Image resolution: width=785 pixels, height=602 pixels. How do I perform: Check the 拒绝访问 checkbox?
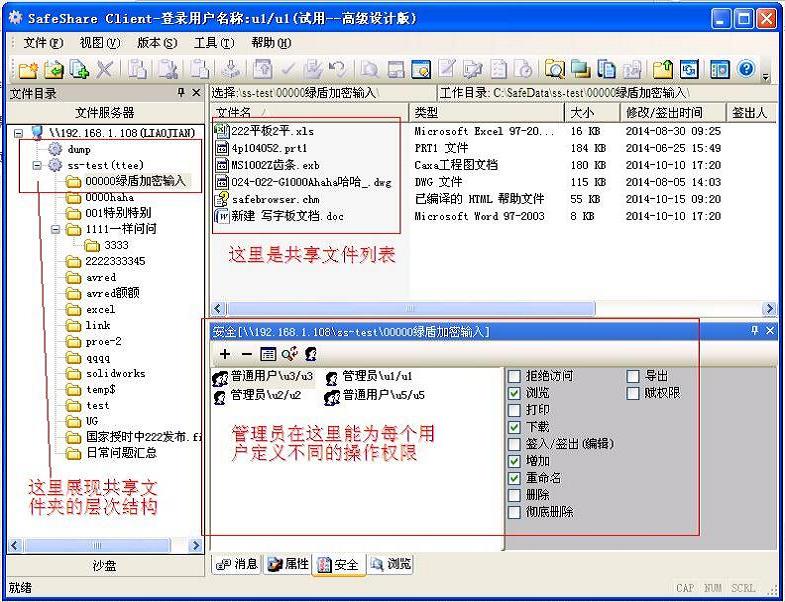514,376
